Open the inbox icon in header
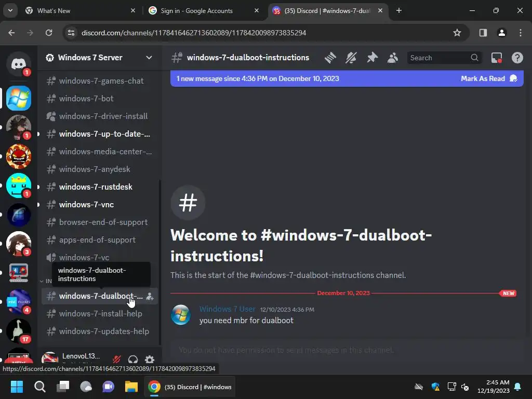Viewport: 532px width, 399px height. (x=497, y=58)
